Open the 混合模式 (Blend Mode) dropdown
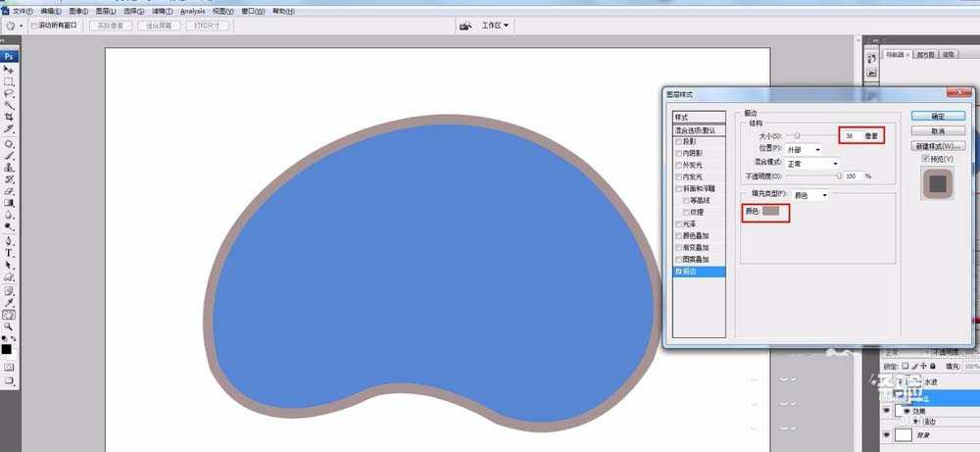The image size is (980, 452). click(820, 163)
